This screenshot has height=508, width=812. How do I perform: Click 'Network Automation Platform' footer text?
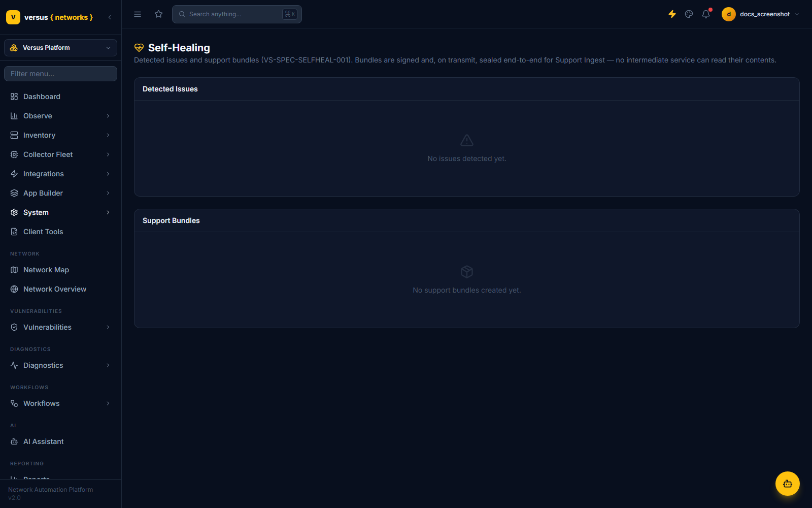51,490
